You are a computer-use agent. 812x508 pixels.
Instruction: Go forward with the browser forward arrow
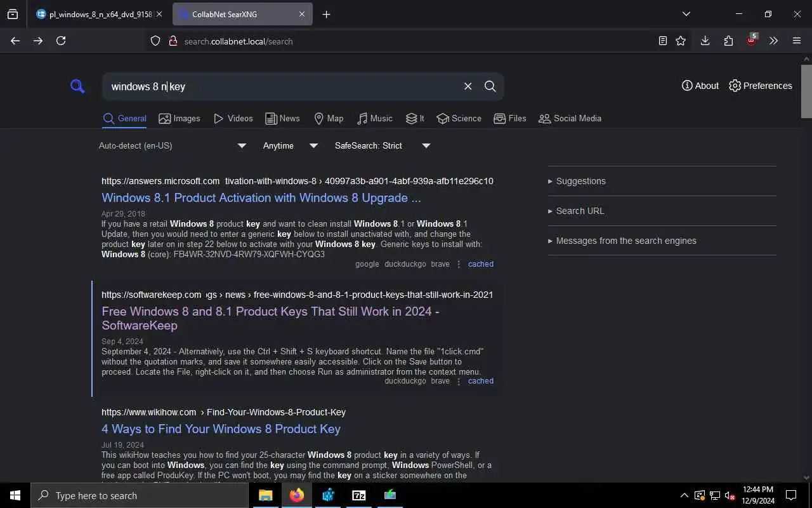[x=38, y=41]
